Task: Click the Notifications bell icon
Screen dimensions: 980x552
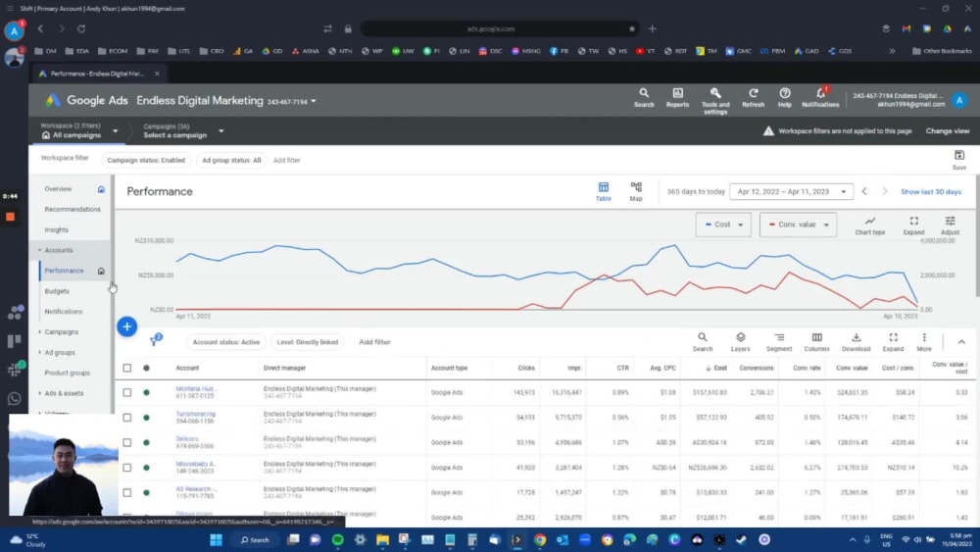Action: (x=820, y=93)
